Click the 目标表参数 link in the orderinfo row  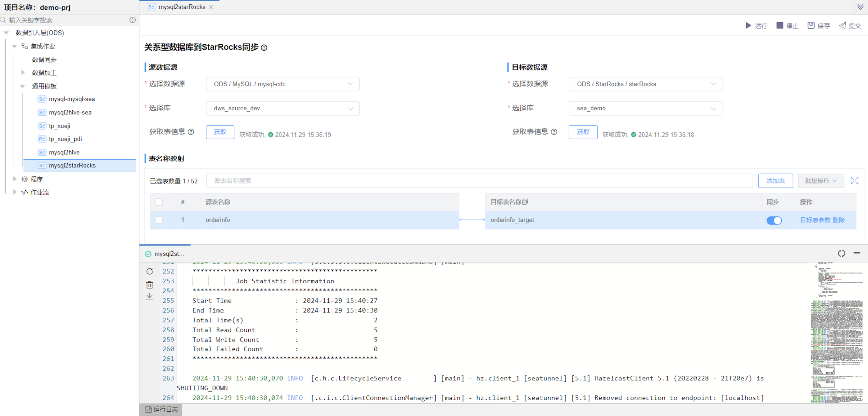coord(815,220)
